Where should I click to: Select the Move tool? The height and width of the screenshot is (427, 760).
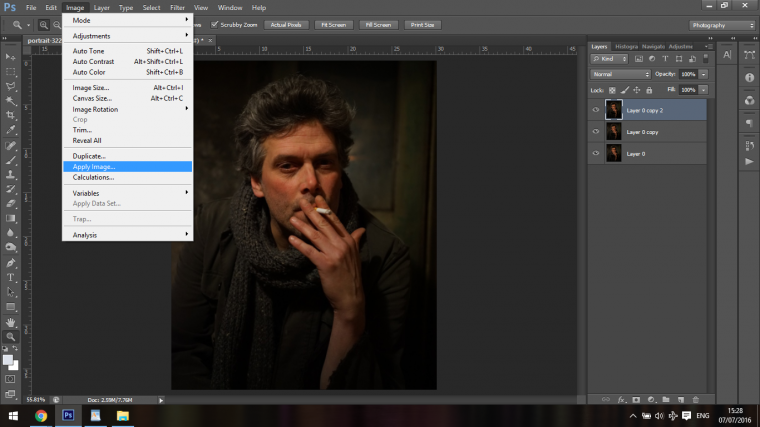pyautogui.click(x=10, y=57)
